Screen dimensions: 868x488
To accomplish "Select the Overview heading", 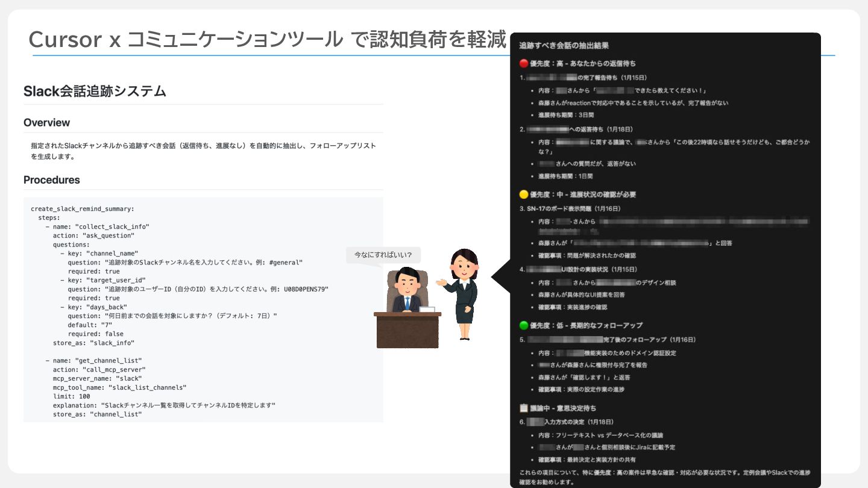I will click(46, 122).
